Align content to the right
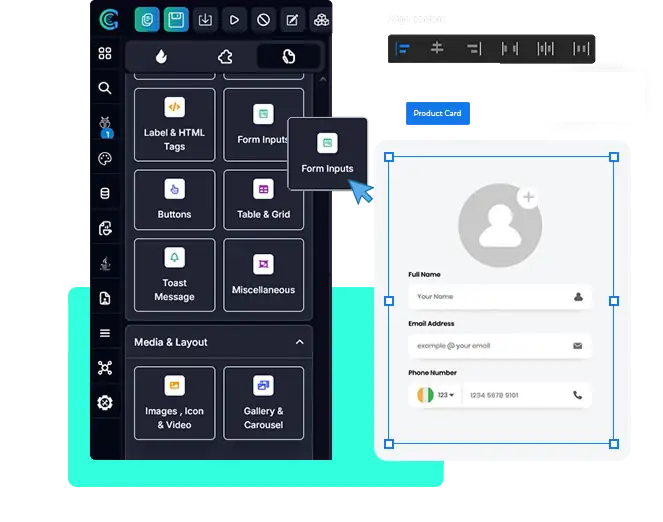Viewport: 663px width, 522px height. 474,49
